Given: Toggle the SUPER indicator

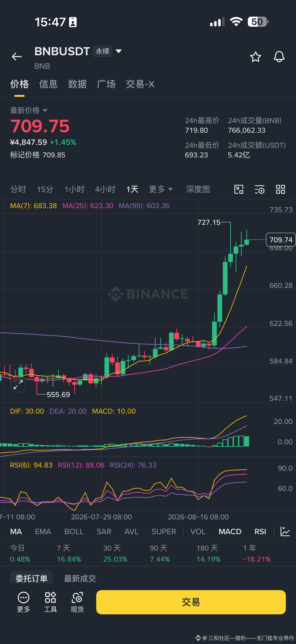Looking at the screenshot, I should pyautogui.click(x=164, y=532).
